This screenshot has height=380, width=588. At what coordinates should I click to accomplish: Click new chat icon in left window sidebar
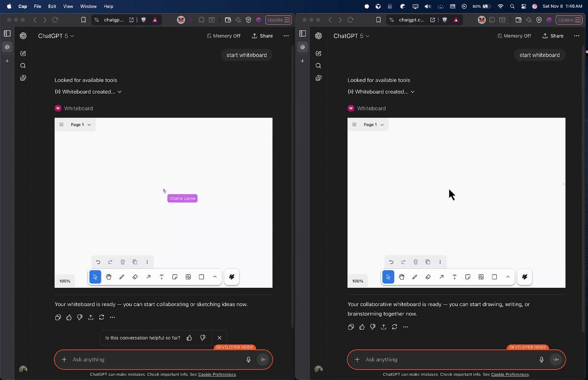tap(23, 53)
